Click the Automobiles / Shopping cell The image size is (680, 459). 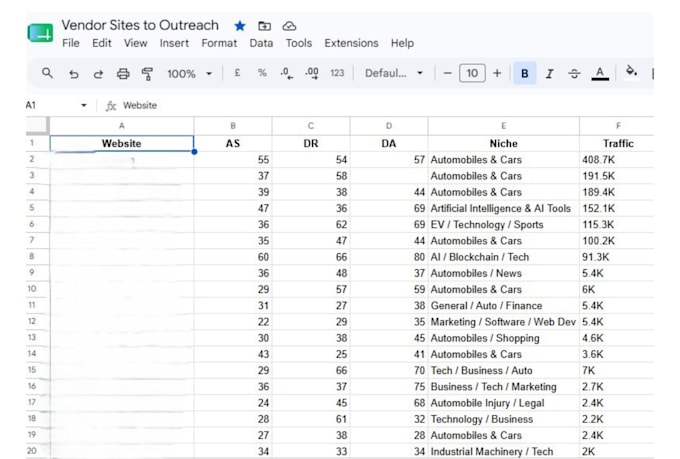click(x=503, y=338)
